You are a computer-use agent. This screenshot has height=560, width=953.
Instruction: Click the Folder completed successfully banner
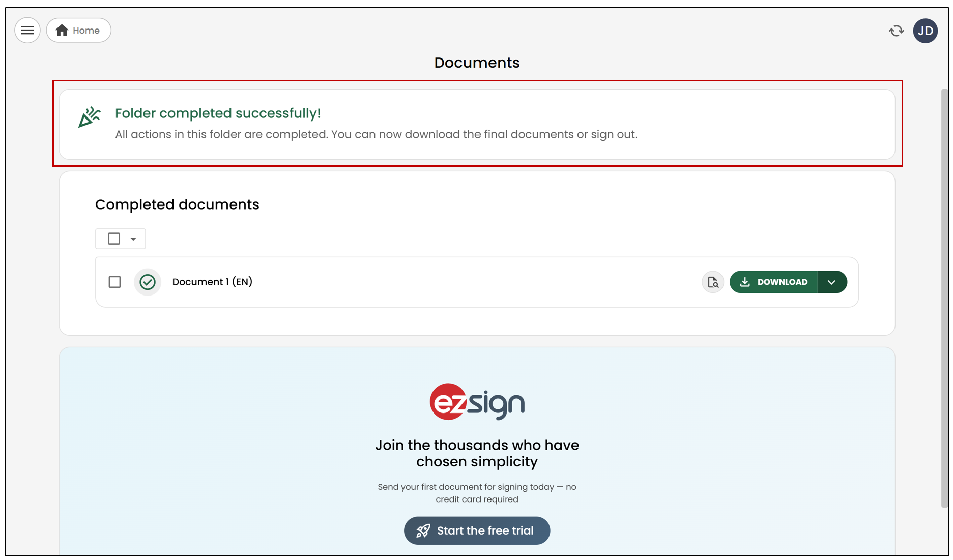477,124
